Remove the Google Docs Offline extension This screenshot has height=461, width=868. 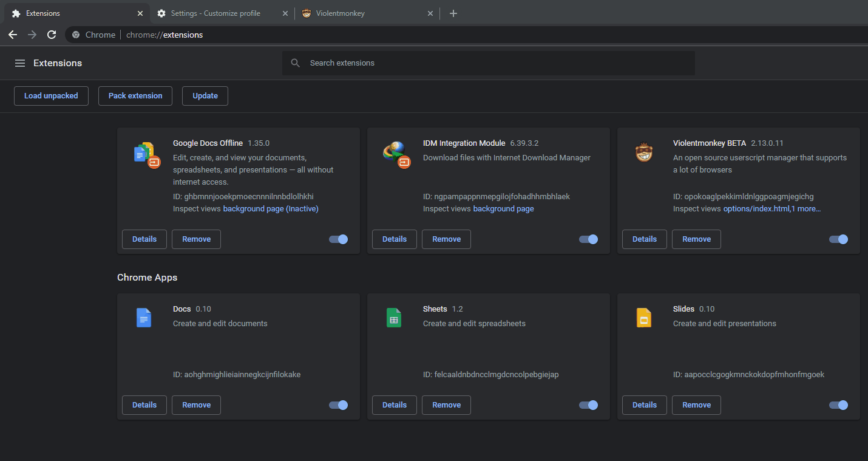click(197, 239)
